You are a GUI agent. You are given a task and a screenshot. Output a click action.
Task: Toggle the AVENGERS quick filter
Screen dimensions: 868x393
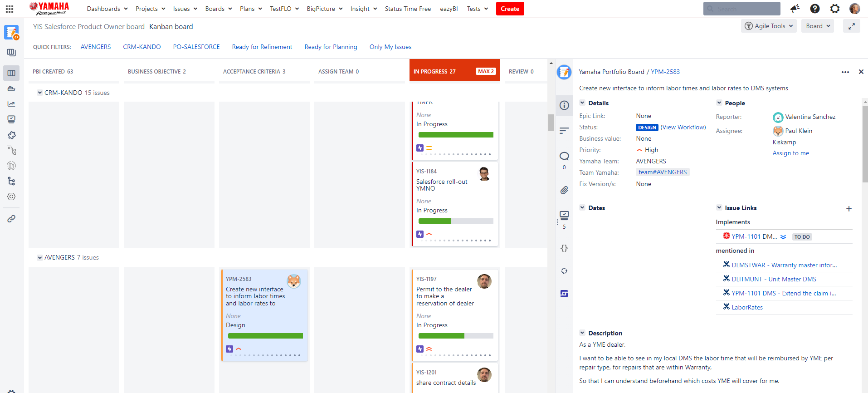tap(96, 47)
